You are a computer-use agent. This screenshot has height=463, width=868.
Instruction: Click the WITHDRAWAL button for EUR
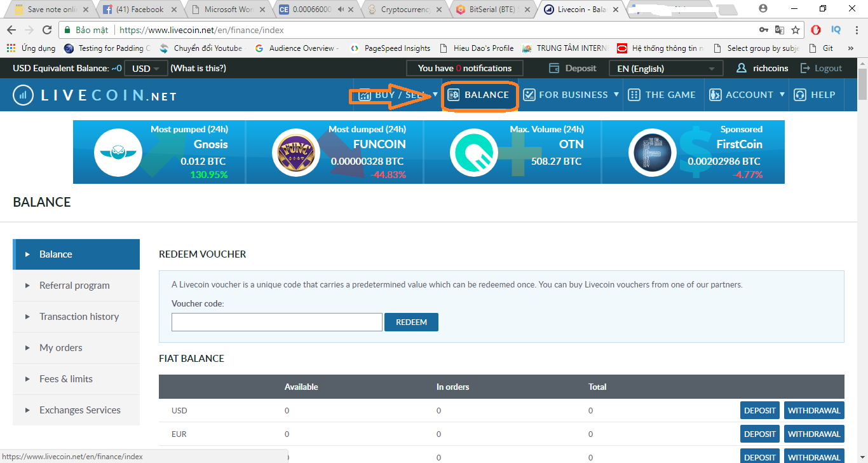[814, 434]
